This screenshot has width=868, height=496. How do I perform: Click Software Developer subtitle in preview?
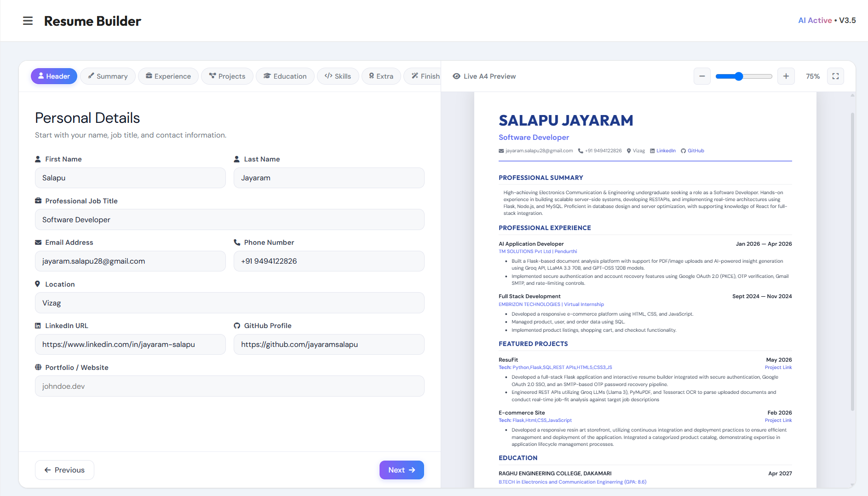coord(534,138)
